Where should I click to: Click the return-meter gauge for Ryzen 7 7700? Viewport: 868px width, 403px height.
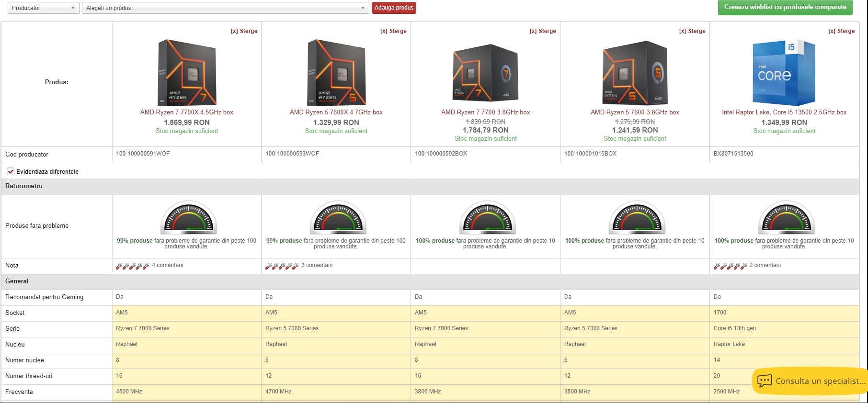tap(488, 218)
